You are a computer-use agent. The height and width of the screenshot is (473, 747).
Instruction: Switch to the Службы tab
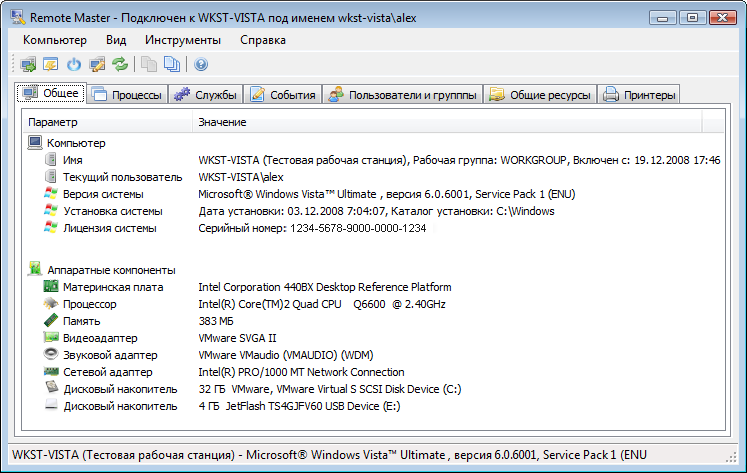click(205, 94)
